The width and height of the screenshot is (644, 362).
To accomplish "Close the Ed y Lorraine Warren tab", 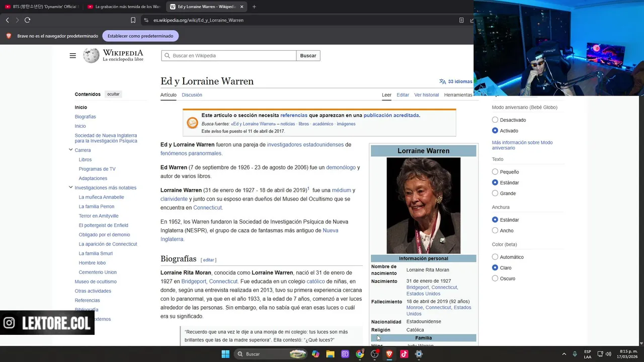I will coord(242,7).
